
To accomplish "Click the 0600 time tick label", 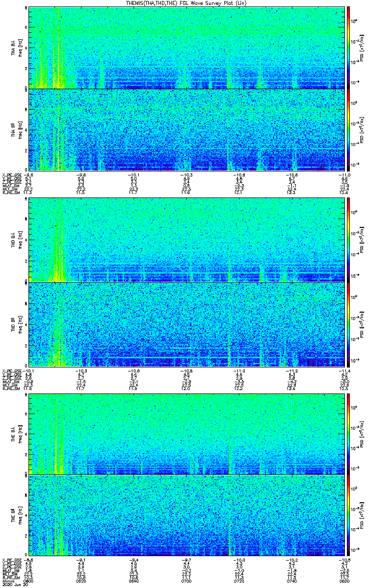I will coord(28,581).
